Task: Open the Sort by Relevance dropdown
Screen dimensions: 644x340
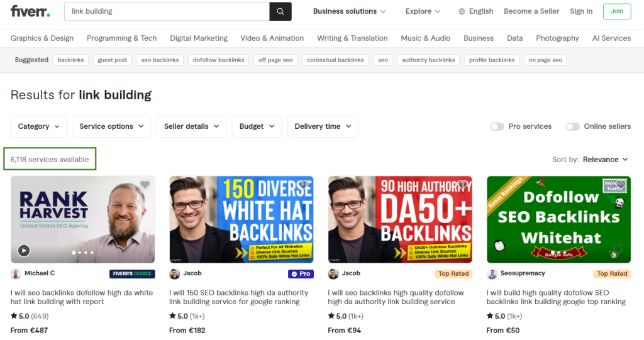Action: pyautogui.click(x=605, y=160)
